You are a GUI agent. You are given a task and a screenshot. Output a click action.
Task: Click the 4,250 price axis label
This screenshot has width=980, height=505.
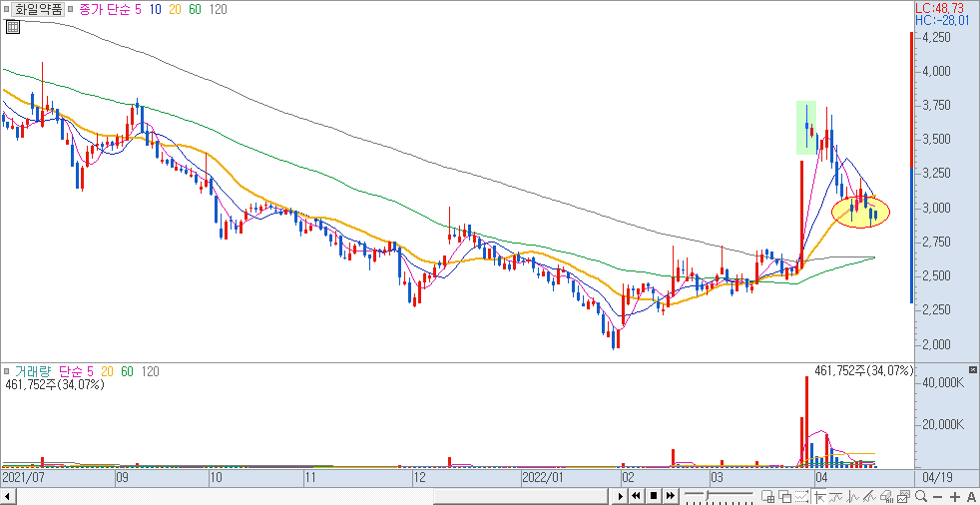click(x=937, y=38)
